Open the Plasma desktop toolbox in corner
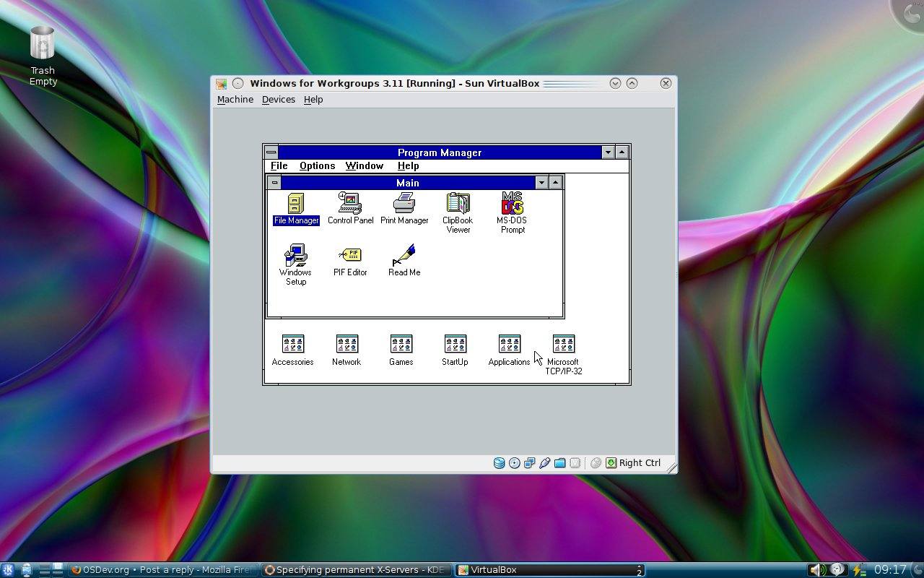This screenshot has width=924, height=578. coord(910,13)
